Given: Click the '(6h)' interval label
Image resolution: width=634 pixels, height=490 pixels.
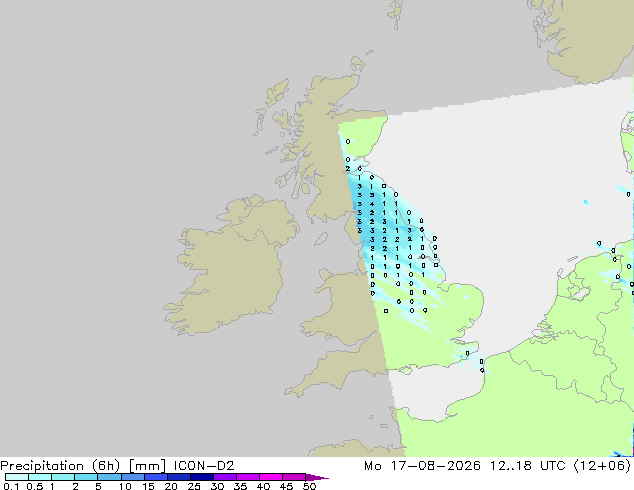Looking at the screenshot, I should click(106, 466).
